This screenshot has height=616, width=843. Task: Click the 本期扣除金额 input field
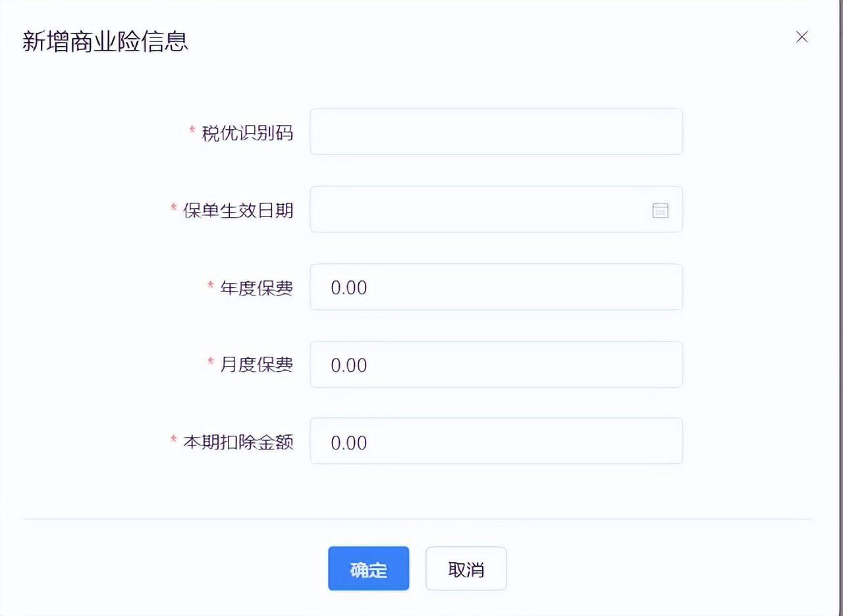point(496,441)
